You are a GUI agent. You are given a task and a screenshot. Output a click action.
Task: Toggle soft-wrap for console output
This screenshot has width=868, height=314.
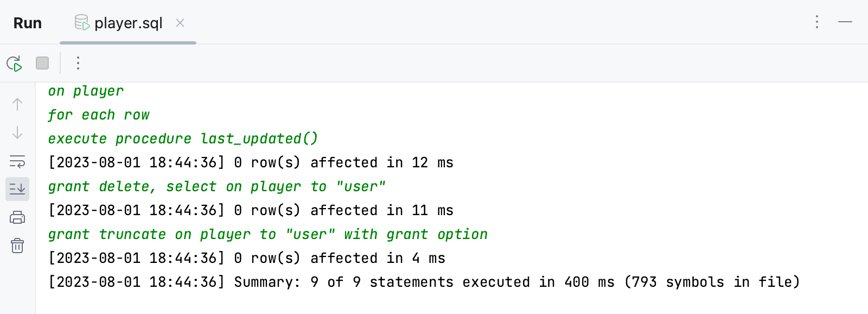click(17, 162)
